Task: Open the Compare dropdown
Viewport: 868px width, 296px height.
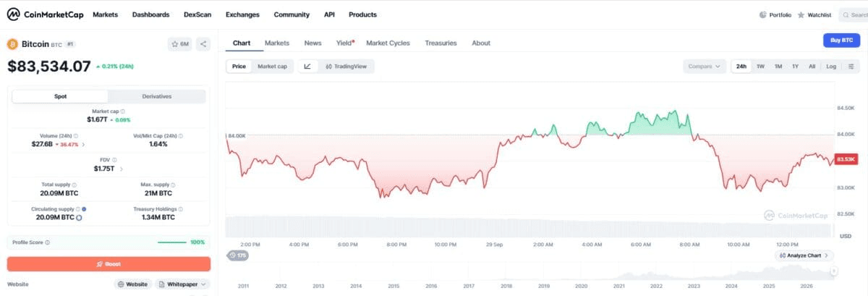Action: pyautogui.click(x=704, y=67)
